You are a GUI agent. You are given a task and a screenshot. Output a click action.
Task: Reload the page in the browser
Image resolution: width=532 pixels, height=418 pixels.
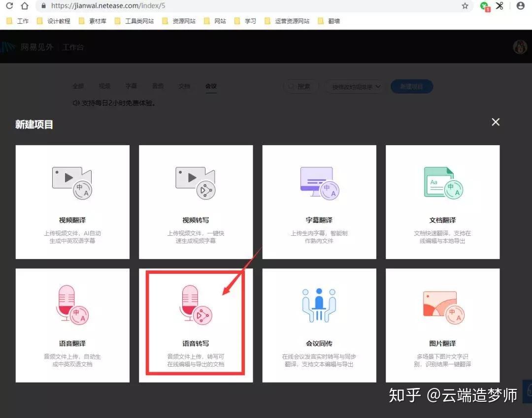9,6
